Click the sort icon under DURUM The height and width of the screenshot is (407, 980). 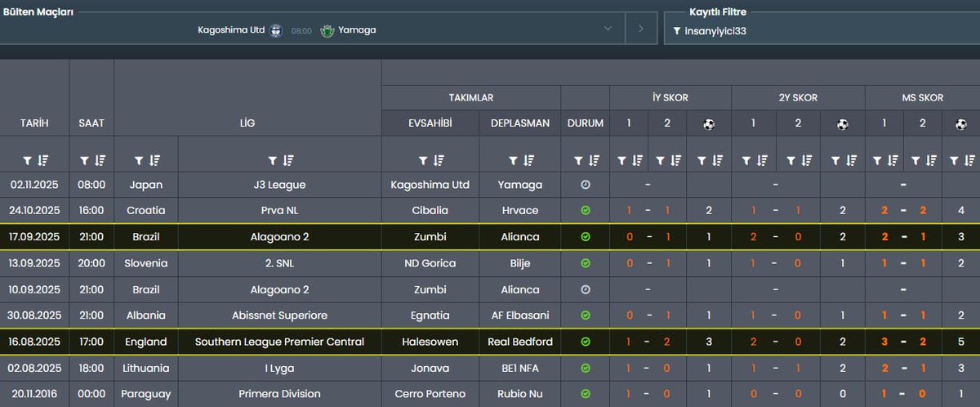[593, 160]
